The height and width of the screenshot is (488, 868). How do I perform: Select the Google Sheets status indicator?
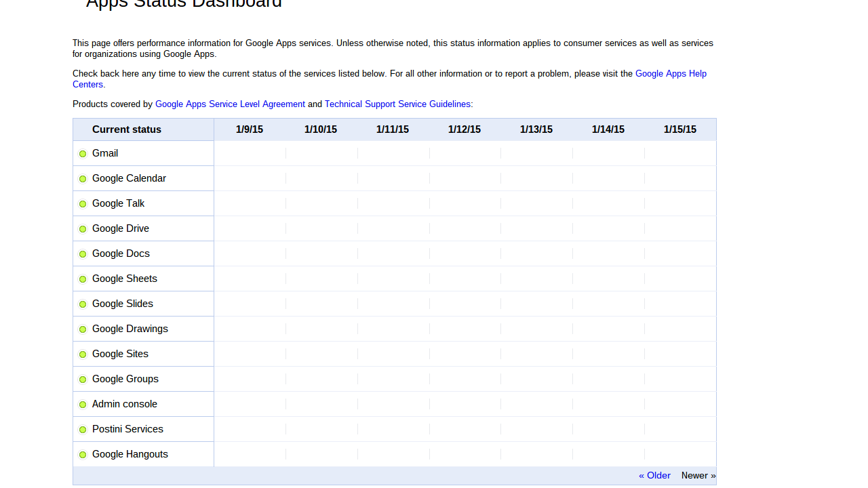click(x=83, y=279)
